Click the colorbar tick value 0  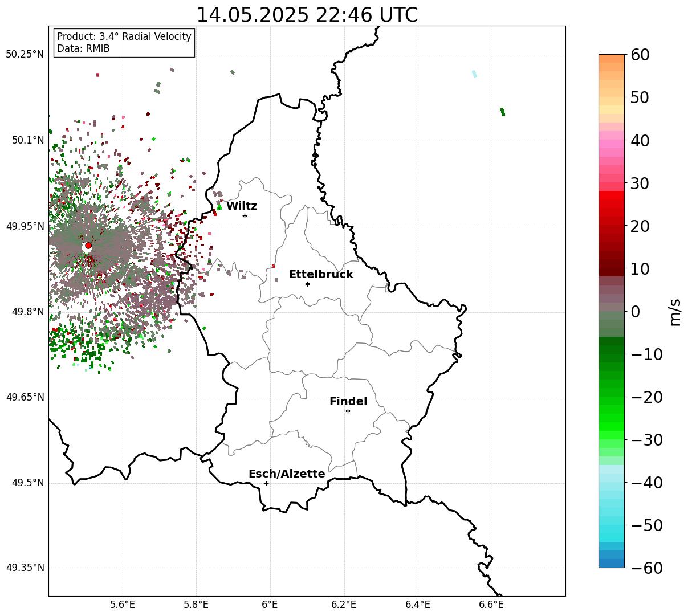pyautogui.click(x=634, y=312)
